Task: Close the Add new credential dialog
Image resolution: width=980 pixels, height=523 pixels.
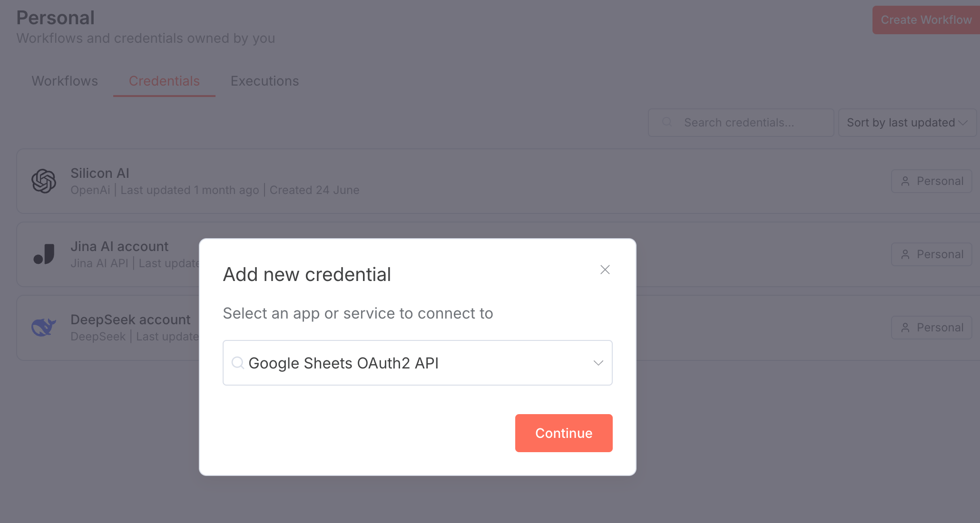Action: pos(605,270)
